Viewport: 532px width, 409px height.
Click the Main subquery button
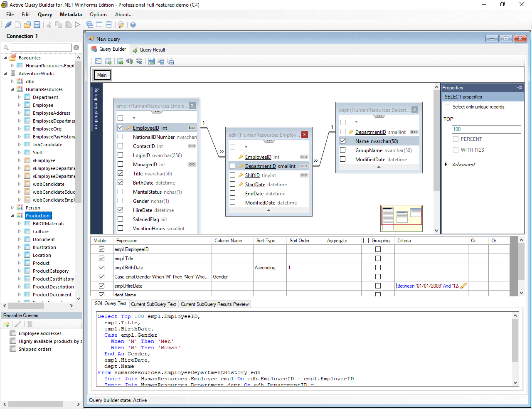[102, 75]
